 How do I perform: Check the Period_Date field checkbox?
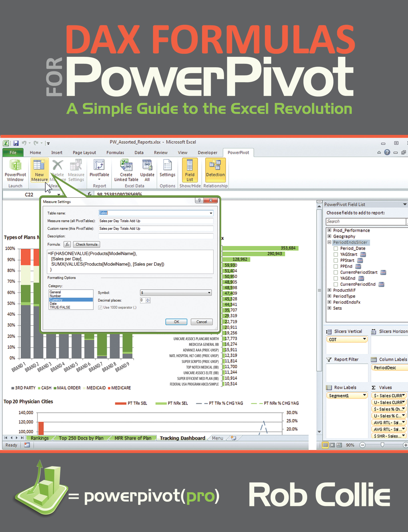336,248
